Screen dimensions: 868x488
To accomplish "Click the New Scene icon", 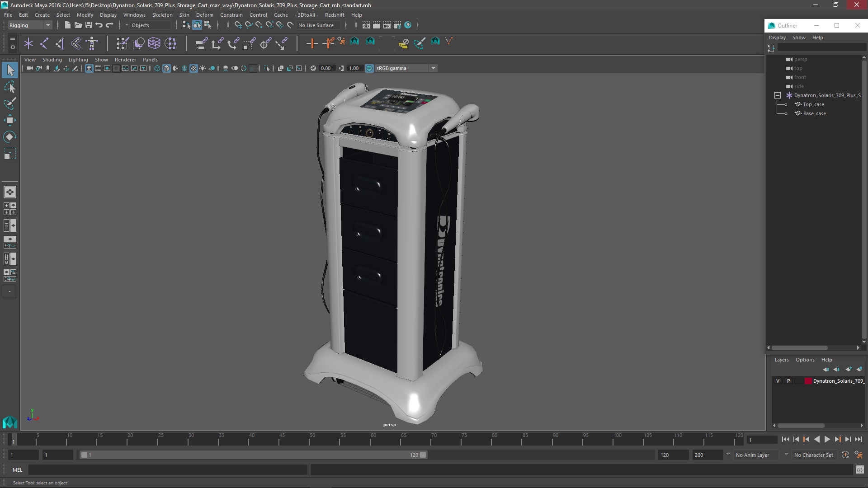I will coord(68,25).
